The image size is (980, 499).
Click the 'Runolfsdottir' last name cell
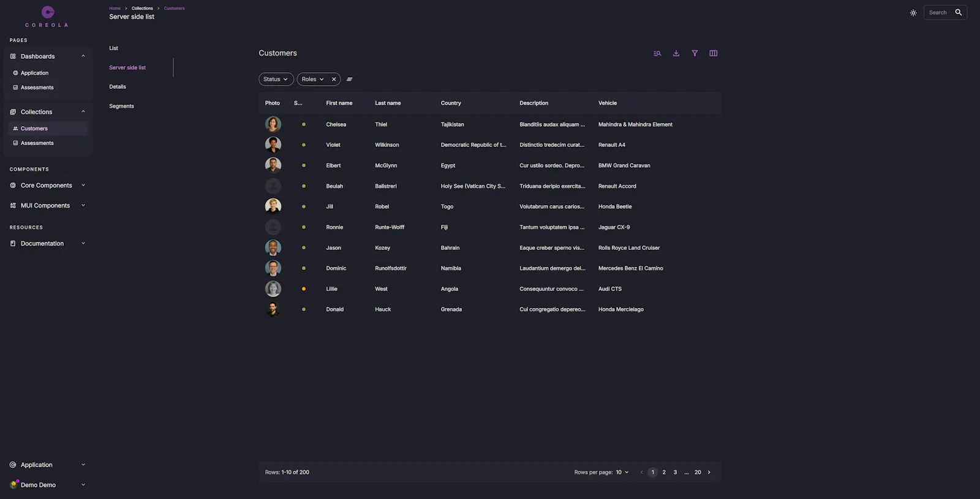(x=391, y=268)
